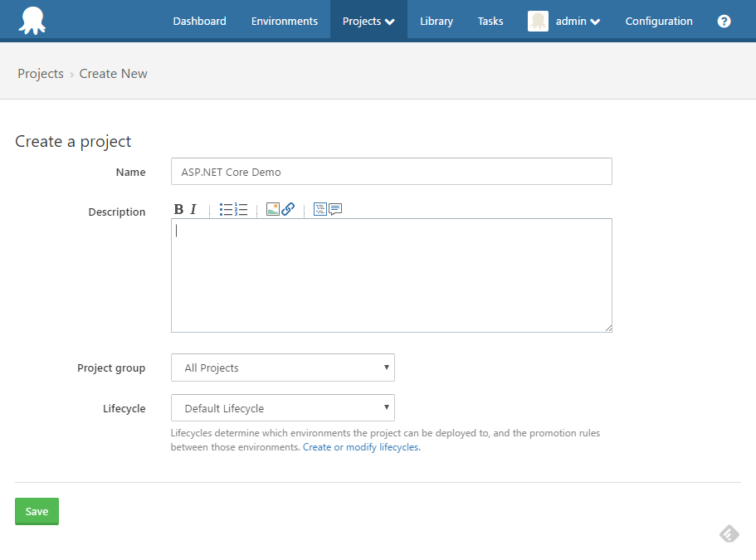Toggle italic formatting in the description editor

[x=193, y=209]
